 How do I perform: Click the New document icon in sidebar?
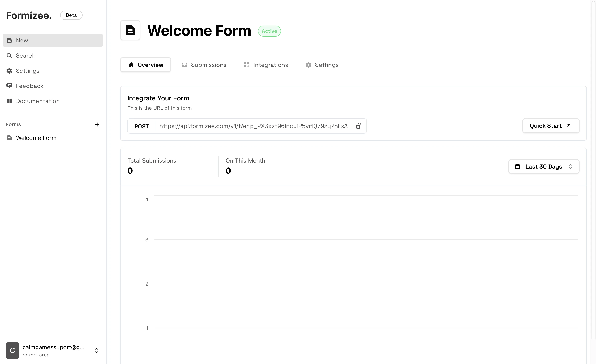9,40
